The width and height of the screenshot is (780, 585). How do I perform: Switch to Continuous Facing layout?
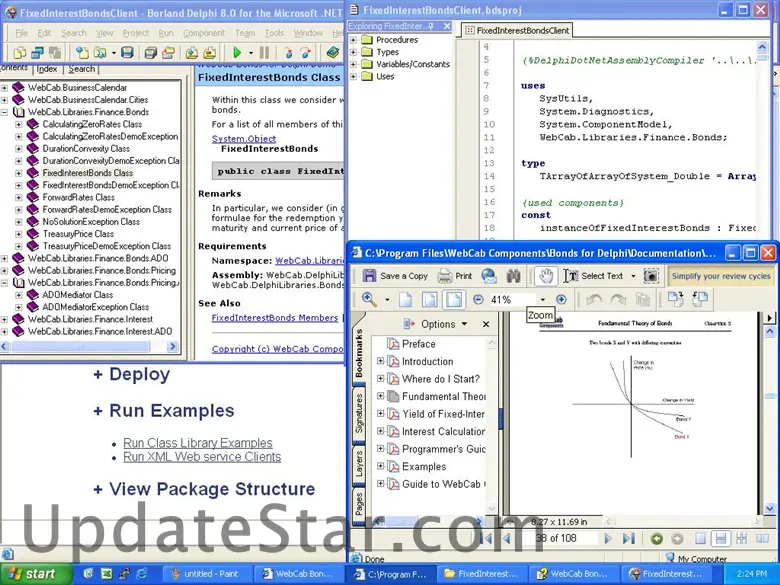741,538
